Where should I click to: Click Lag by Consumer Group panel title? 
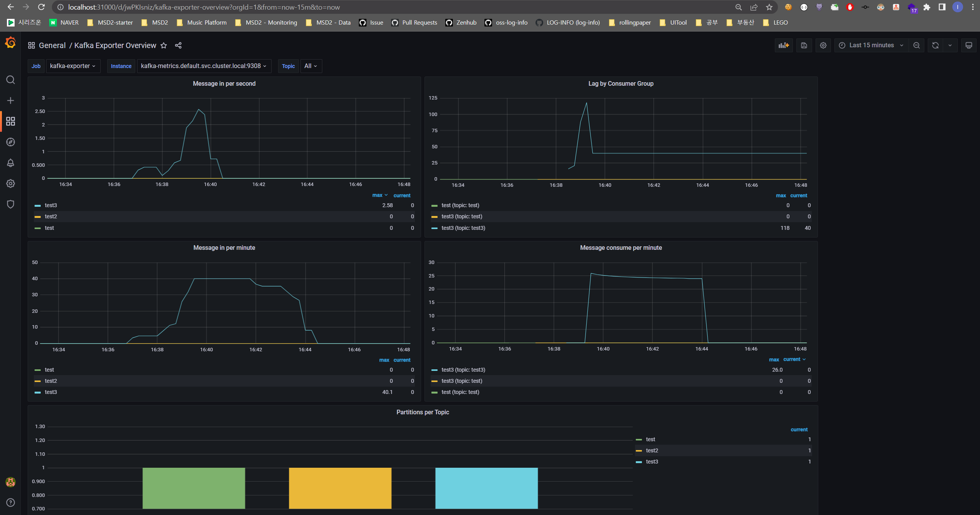click(620, 83)
